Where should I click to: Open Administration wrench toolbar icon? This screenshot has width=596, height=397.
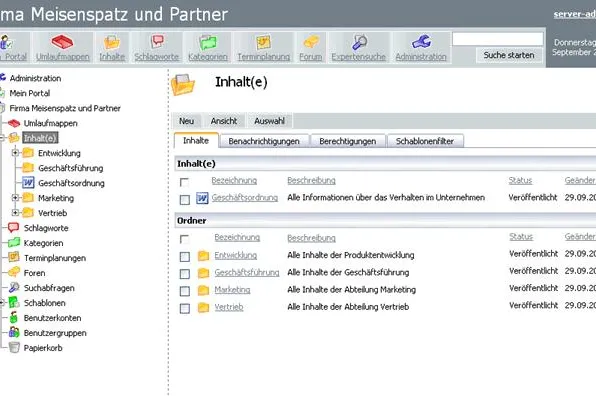click(421, 42)
